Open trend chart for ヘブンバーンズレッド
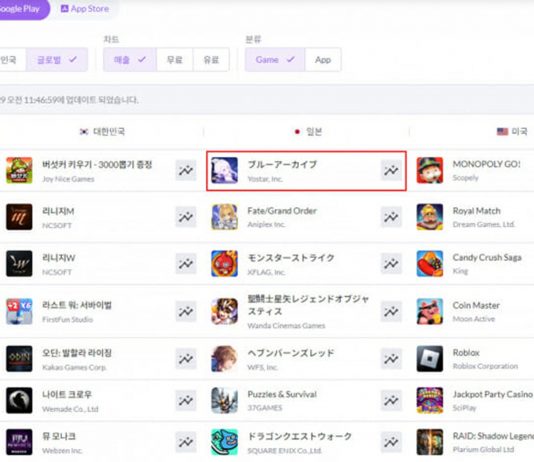534x462 pixels. click(x=391, y=359)
